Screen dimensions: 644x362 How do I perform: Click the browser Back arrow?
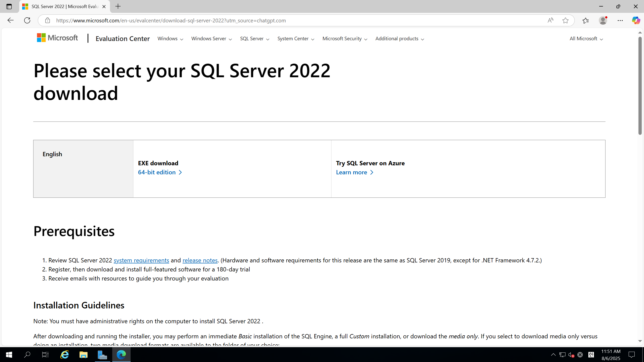point(10,20)
